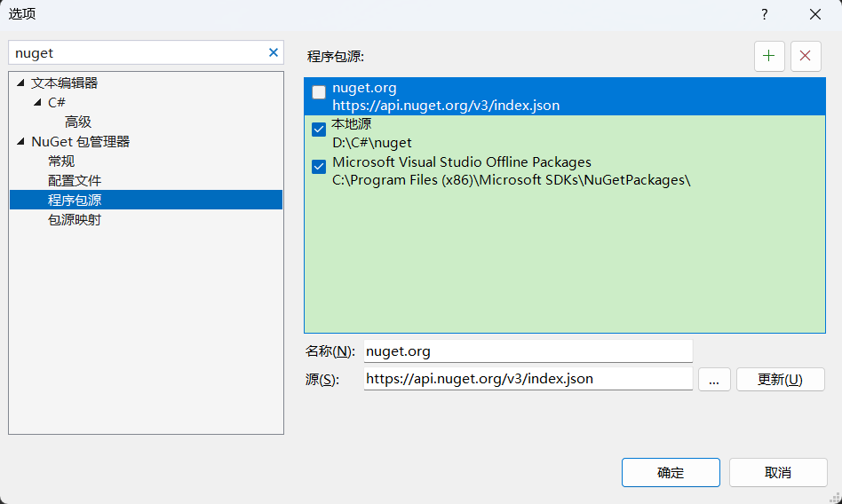Screen dimensions: 842x504
Task: Click the ... browse source button
Action: [714, 380]
